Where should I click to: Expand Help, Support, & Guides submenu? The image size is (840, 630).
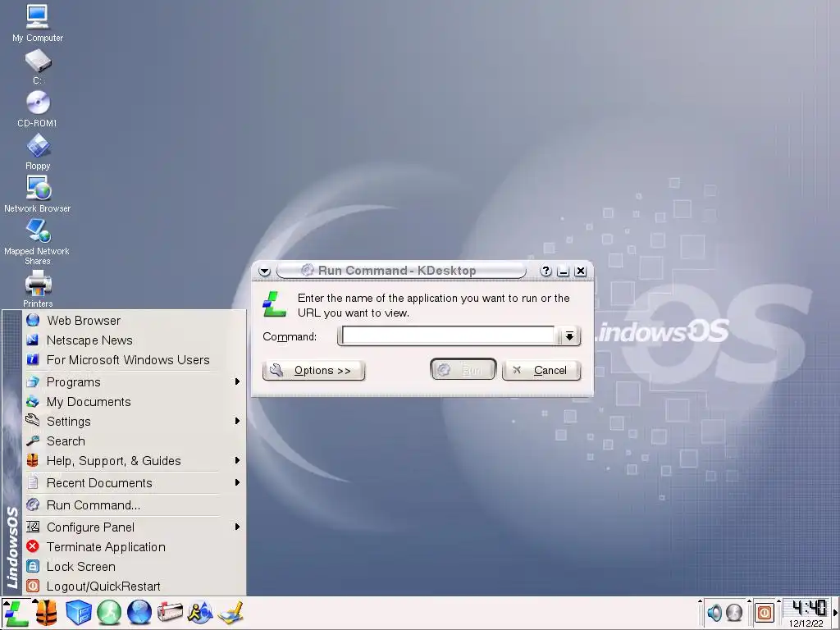(x=135, y=461)
